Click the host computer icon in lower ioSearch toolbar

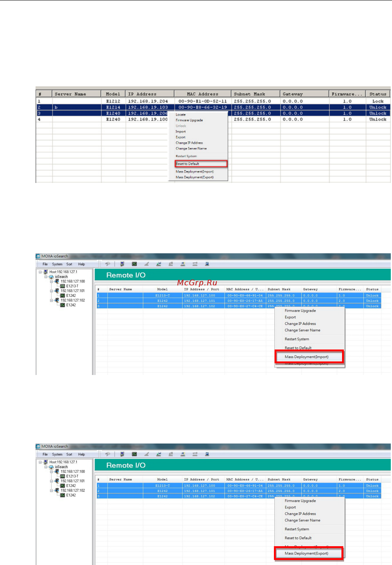click(x=122, y=454)
